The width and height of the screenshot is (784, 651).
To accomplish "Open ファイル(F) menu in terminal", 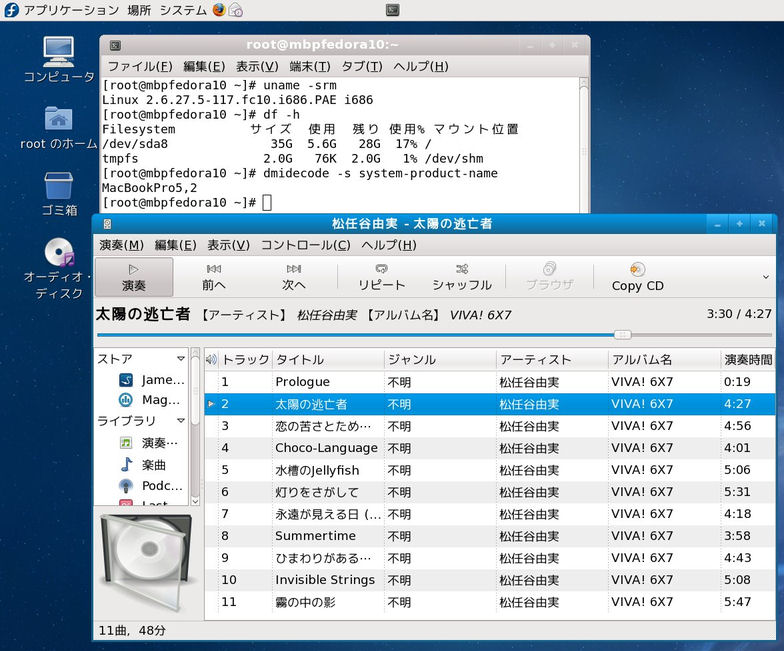I will [x=140, y=66].
